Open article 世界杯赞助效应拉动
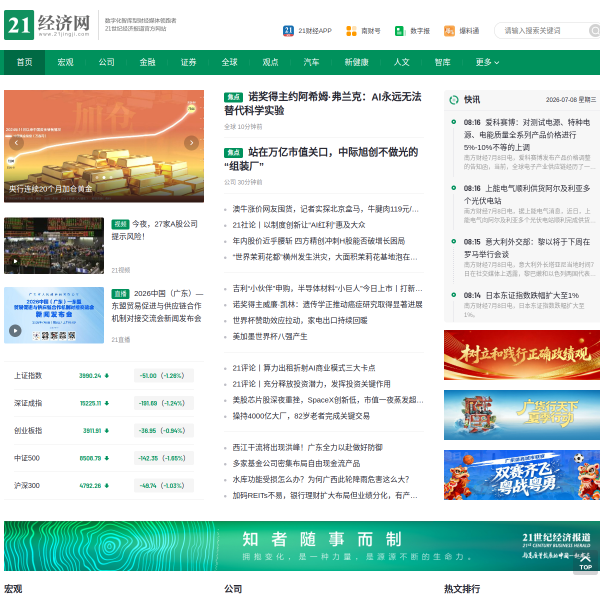Image resolution: width=600 pixels, height=600 pixels. click(x=300, y=321)
